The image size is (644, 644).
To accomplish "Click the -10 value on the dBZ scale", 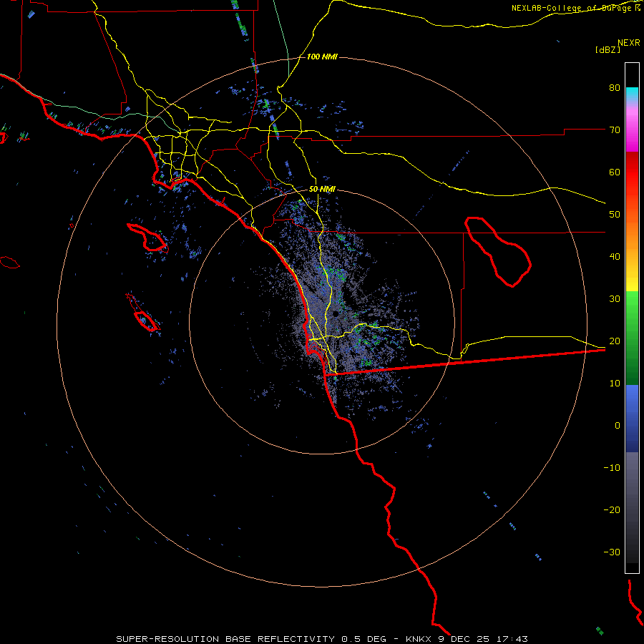I will [x=612, y=468].
